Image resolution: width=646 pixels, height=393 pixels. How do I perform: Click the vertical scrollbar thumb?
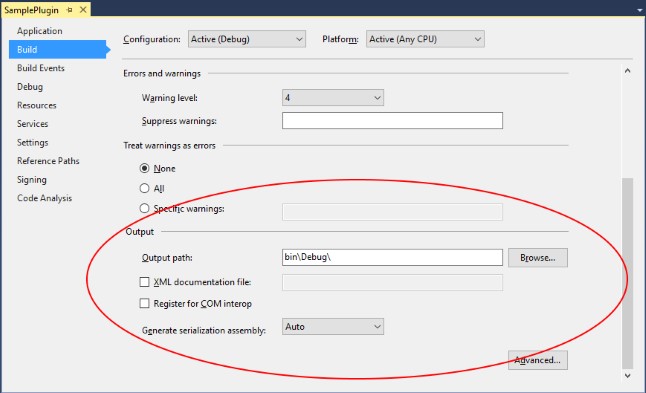click(x=627, y=273)
